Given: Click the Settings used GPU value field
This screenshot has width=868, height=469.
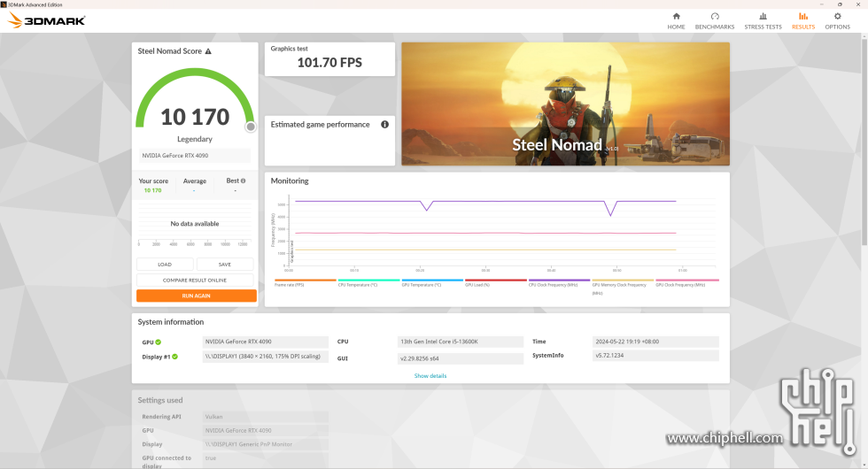Looking at the screenshot, I should tap(266, 431).
